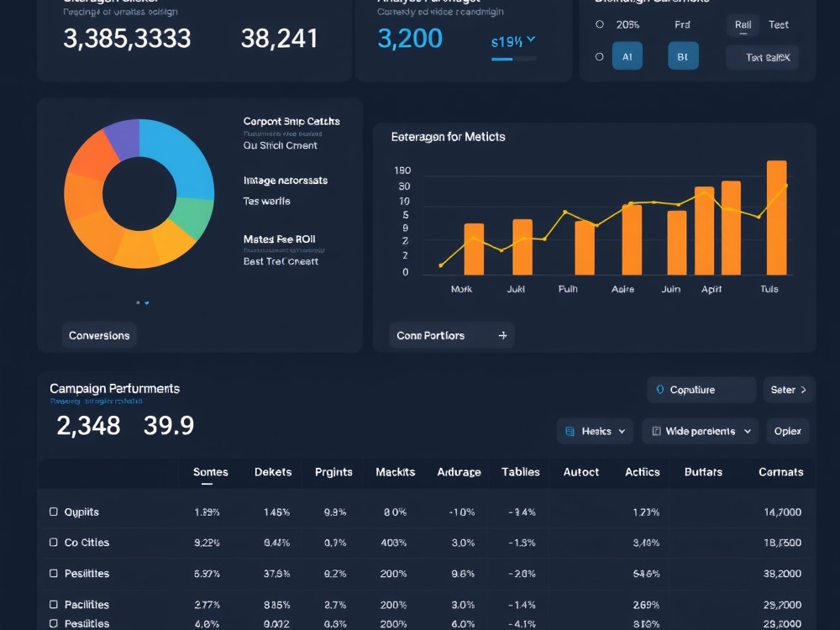Click the 38,241 metric value
The image size is (840, 630).
tap(279, 38)
